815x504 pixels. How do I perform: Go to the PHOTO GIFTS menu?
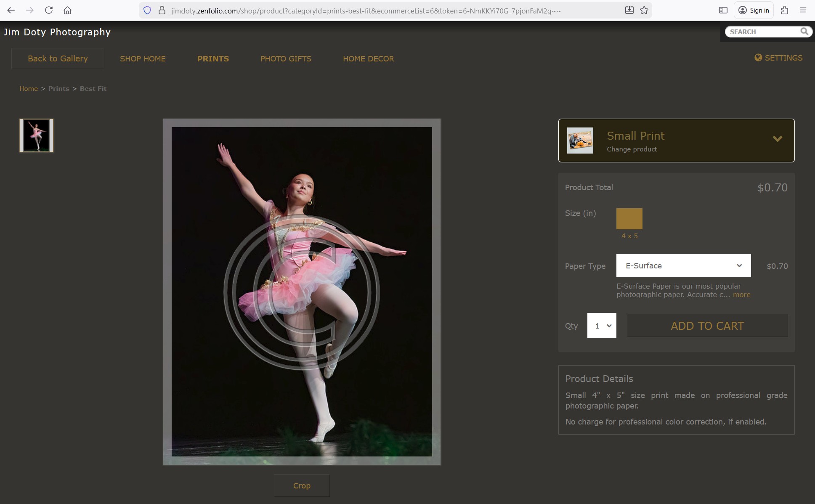click(x=286, y=59)
